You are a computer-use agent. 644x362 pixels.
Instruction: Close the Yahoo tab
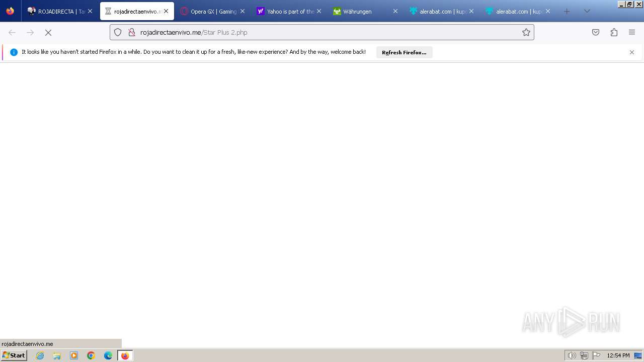click(318, 11)
